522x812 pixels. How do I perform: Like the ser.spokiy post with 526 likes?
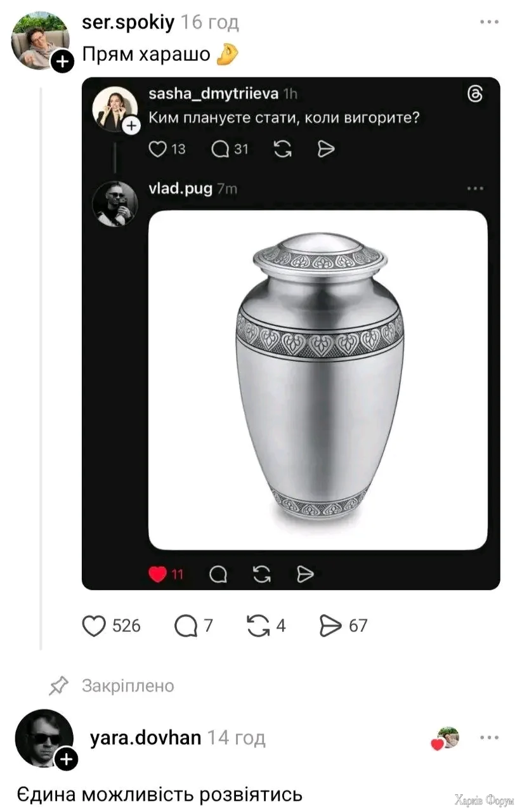pyautogui.click(x=94, y=626)
